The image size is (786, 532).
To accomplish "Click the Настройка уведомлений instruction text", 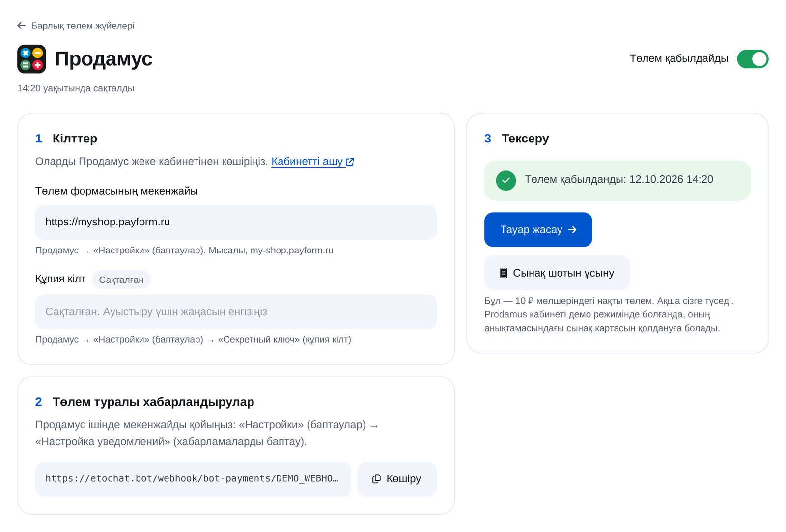I will [x=207, y=433].
